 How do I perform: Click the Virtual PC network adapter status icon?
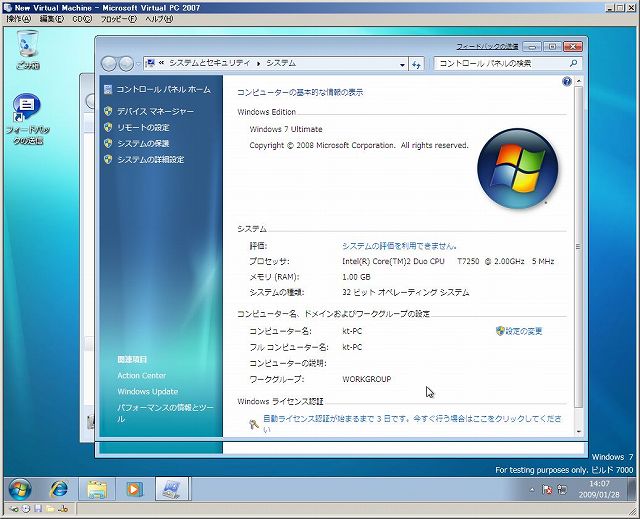(x=63, y=509)
